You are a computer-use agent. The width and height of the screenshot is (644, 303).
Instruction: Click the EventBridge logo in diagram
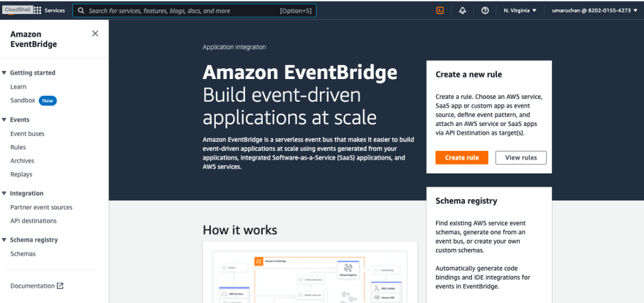pos(259,261)
